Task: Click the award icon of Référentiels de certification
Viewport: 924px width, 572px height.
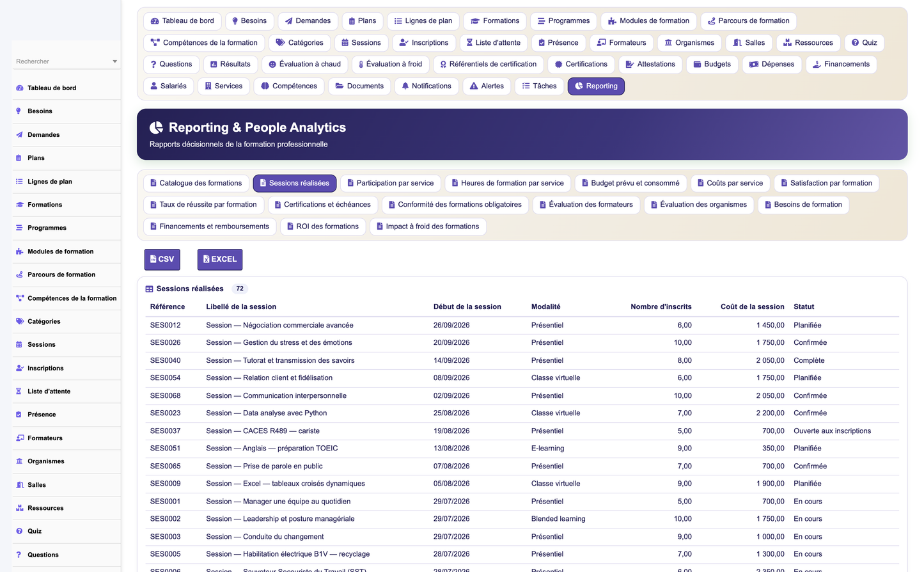Action: coord(443,64)
